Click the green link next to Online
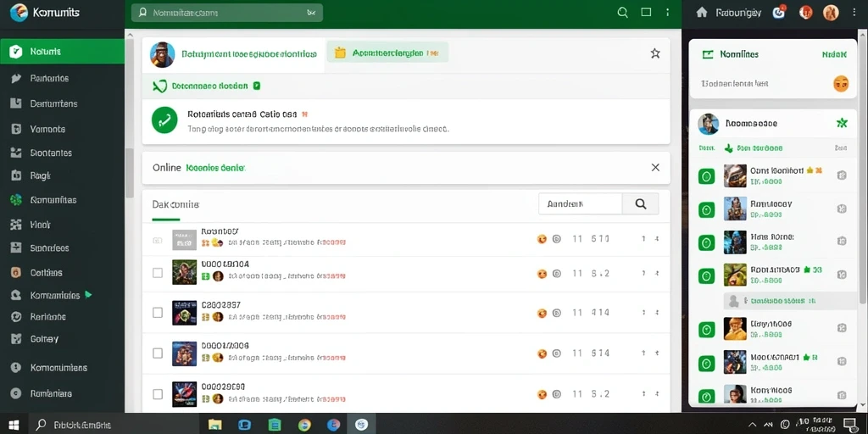Screen dimensions: 868x434 [215, 167]
